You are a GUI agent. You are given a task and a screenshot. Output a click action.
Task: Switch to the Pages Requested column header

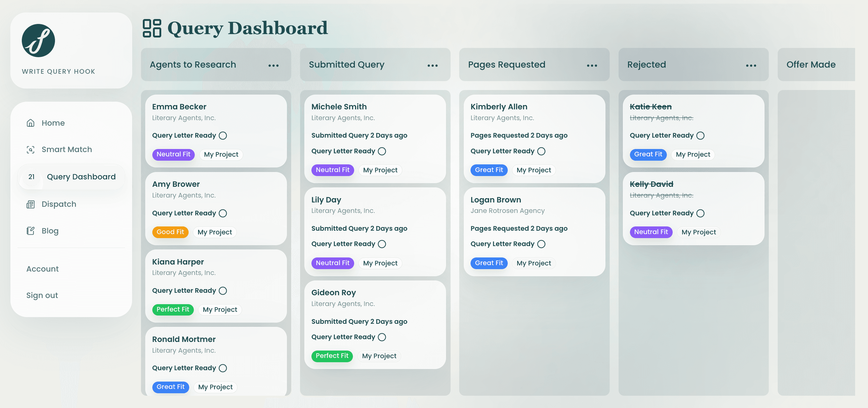tap(506, 65)
